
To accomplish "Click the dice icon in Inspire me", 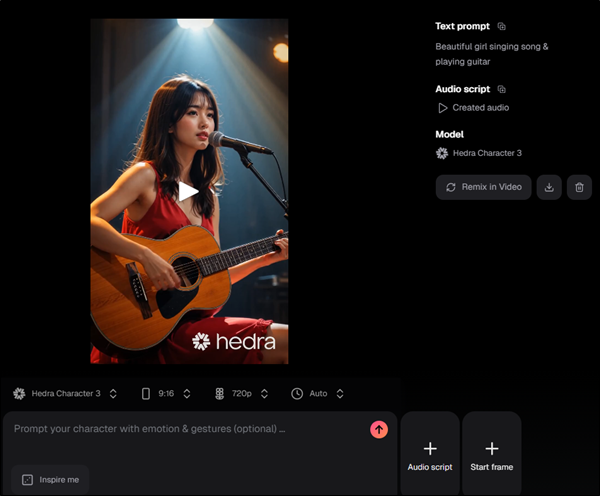I will (x=28, y=480).
